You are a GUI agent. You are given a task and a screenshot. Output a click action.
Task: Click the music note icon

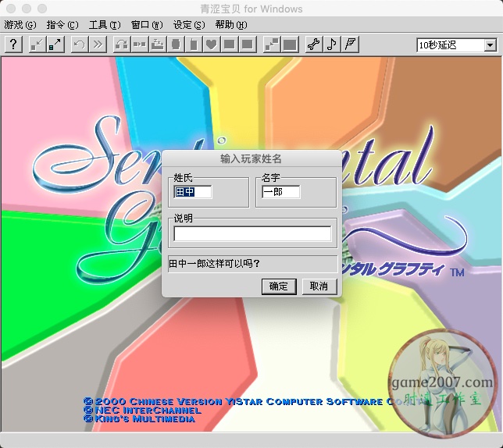pyautogui.click(x=332, y=44)
